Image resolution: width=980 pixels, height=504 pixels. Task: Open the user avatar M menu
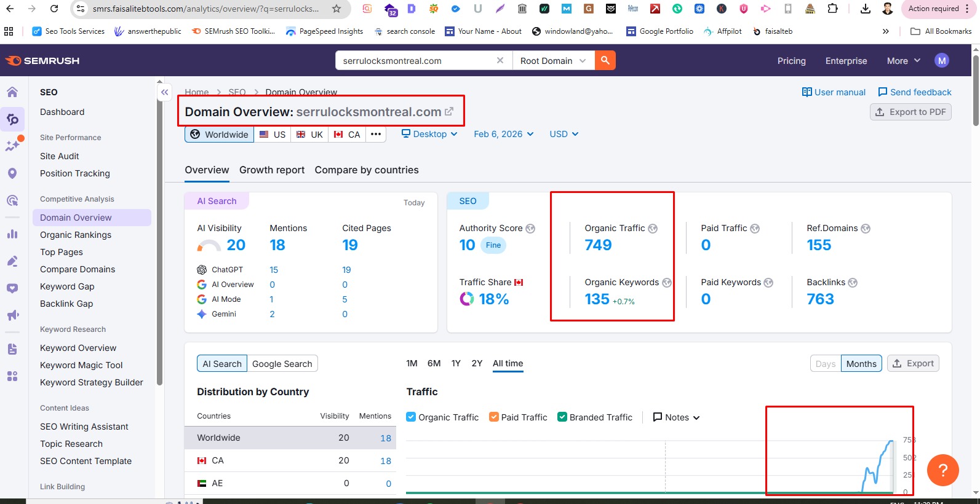click(942, 61)
